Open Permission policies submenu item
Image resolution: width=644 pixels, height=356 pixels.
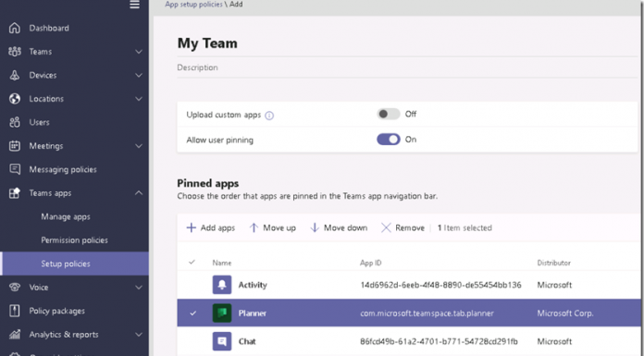click(x=74, y=239)
